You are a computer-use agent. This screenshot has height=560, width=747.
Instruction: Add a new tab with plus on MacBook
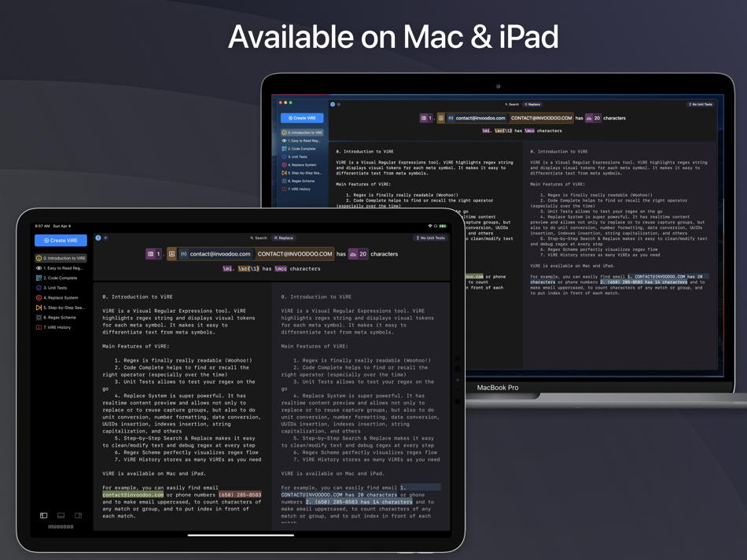[339, 105]
